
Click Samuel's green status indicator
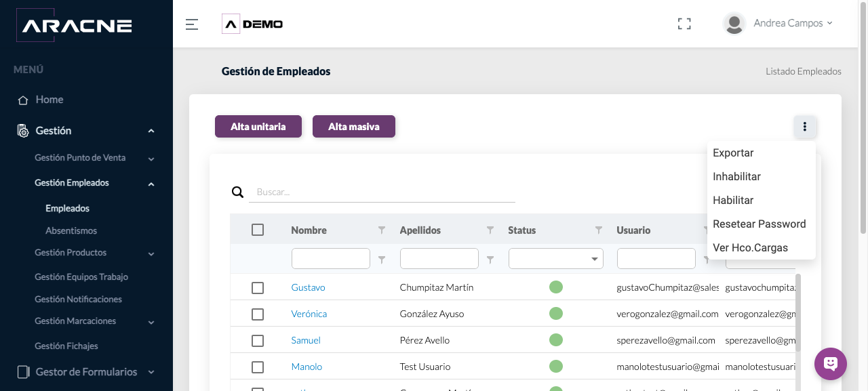click(x=556, y=340)
